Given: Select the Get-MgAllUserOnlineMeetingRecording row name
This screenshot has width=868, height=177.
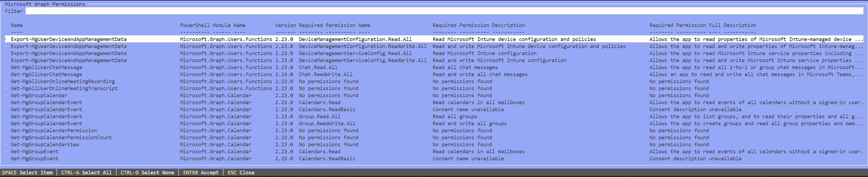Looking at the screenshot, I should tap(63, 81).
